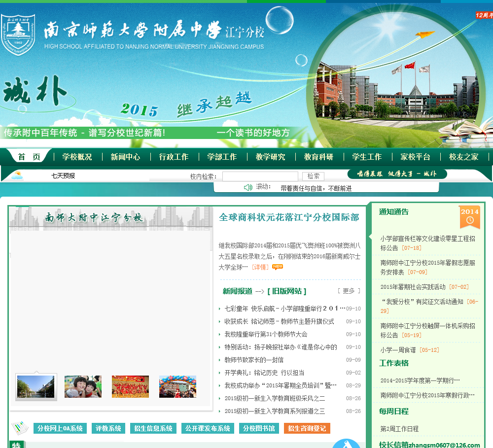Open the 教学研究 menu
The image size is (493, 448).
(x=270, y=157)
